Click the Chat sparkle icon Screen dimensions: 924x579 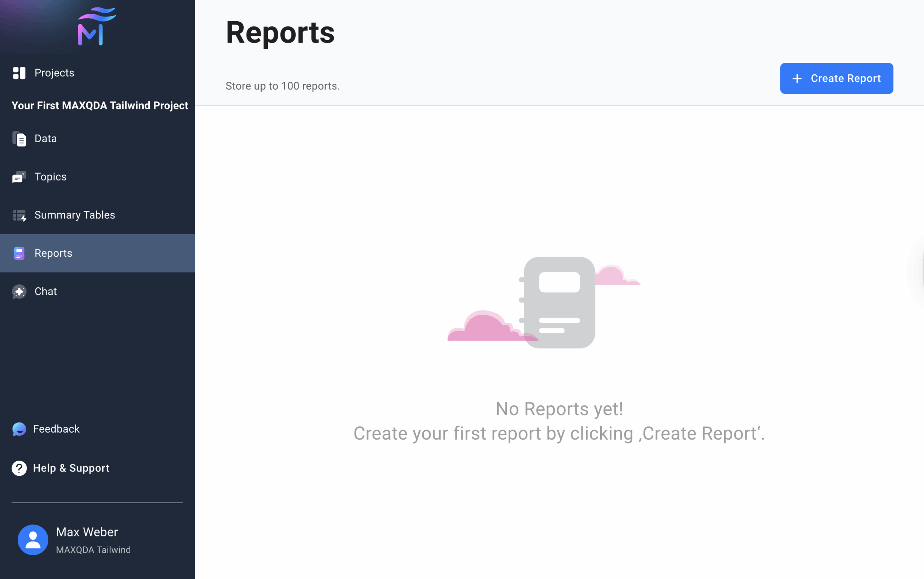tap(19, 291)
